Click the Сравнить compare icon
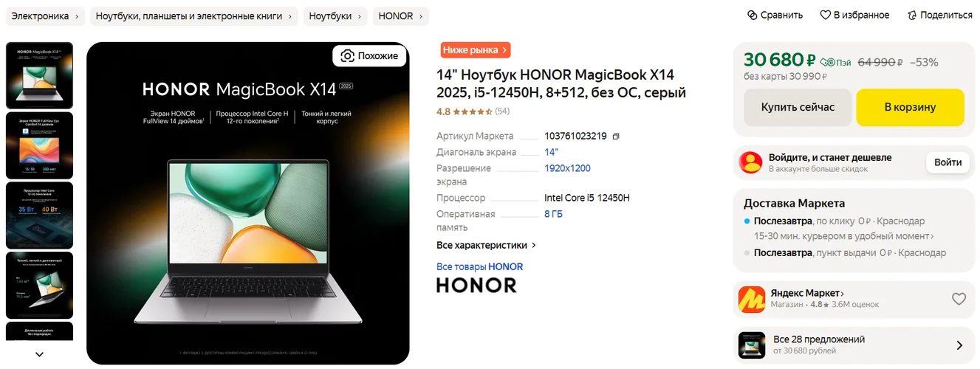 (753, 15)
